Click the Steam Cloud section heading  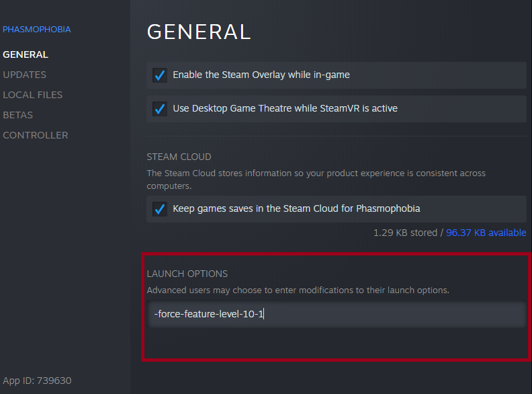(x=179, y=157)
